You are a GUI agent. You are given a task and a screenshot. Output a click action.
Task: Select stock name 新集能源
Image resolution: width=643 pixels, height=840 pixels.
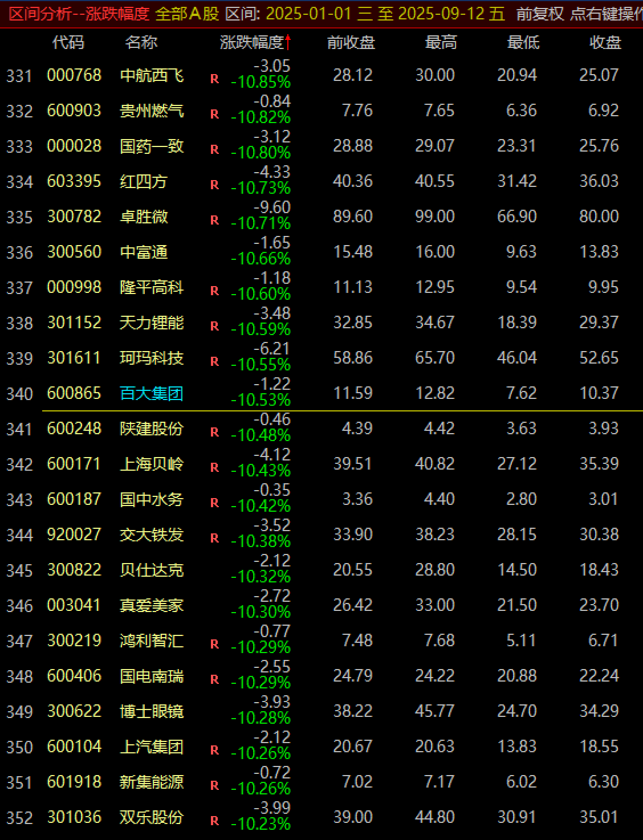tap(152, 782)
